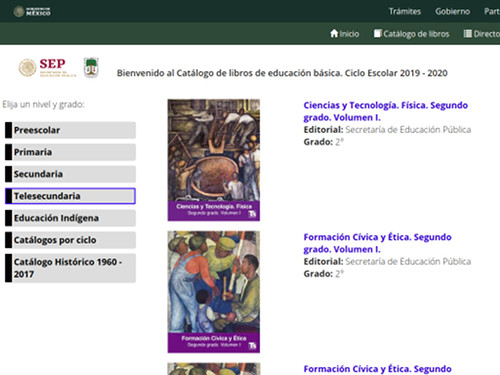This screenshot has width=500, height=375.
Task: Open the Gobierno menu item
Action: coord(452,11)
